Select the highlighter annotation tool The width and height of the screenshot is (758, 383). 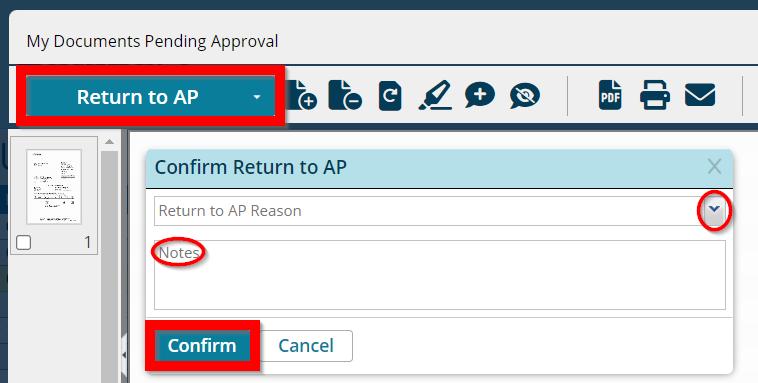pyautogui.click(x=435, y=95)
